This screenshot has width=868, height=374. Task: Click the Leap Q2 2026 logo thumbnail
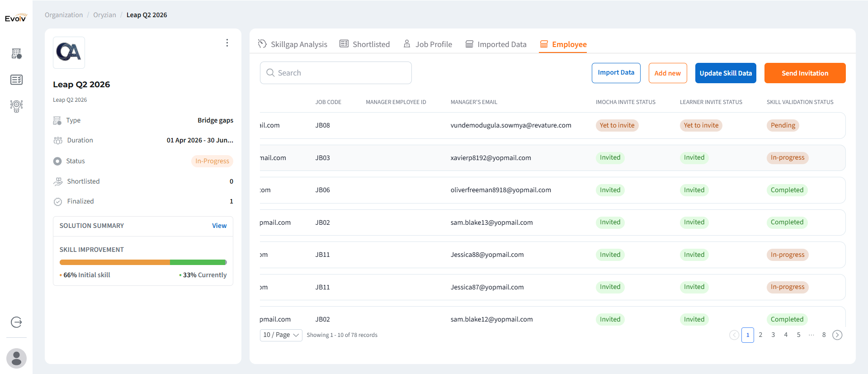(69, 52)
